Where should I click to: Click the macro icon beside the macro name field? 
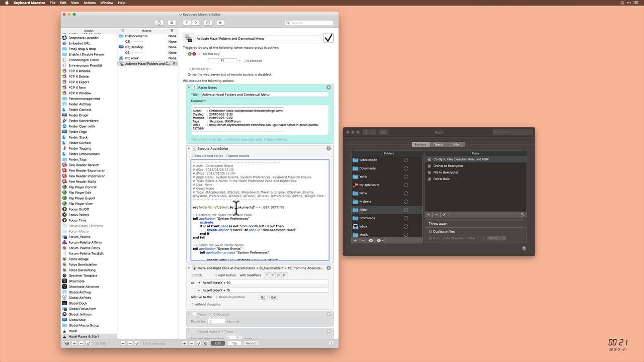point(188,38)
